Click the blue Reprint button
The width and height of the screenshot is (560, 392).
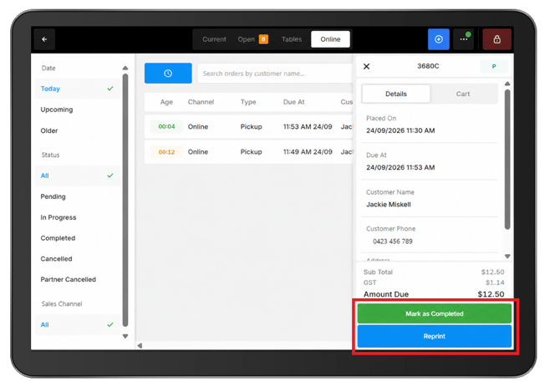[x=435, y=336]
